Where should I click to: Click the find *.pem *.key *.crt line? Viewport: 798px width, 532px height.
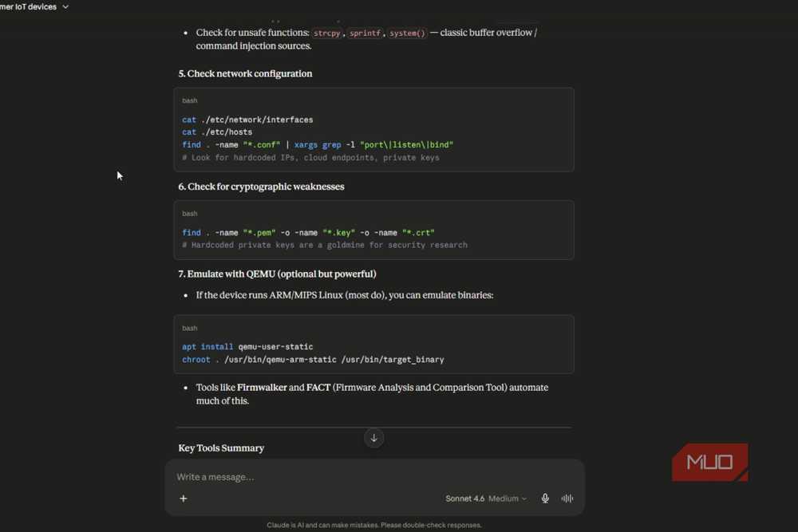308,233
